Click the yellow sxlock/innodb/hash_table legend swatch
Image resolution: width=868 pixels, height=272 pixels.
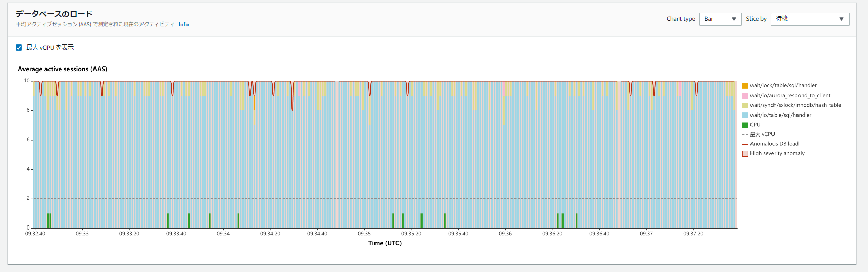point(745,105)
